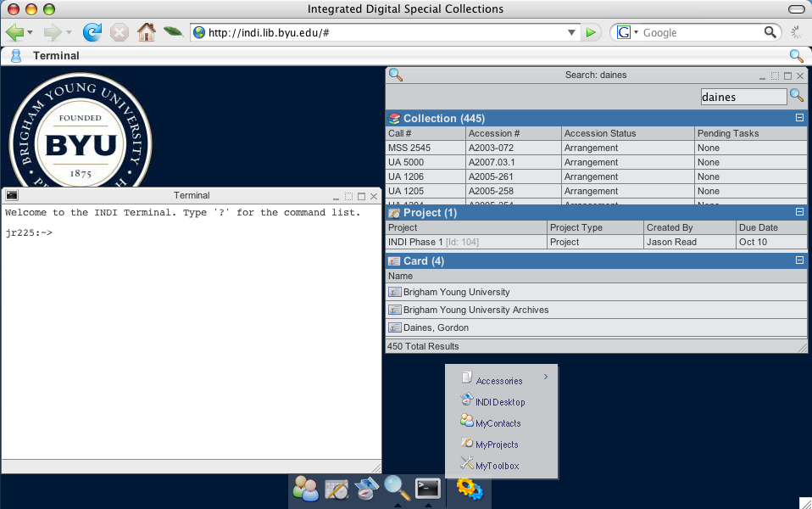Screen dimensions: 812x509
Task: Open the Back button history dropdown
Action: (x=30, y=32)
